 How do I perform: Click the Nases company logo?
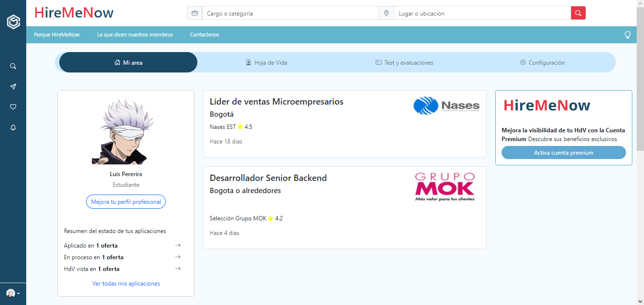tap(446, 106)
